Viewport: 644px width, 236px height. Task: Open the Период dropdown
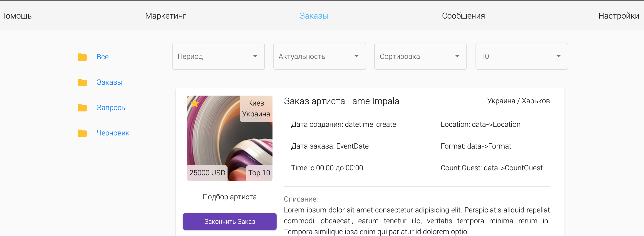(218, 56)
